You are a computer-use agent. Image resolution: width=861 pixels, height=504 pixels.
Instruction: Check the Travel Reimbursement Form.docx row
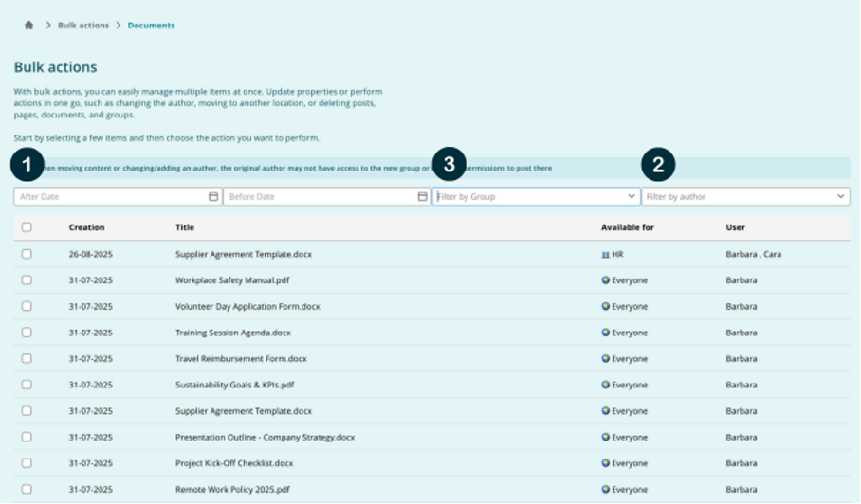click(x=27, y=359)
